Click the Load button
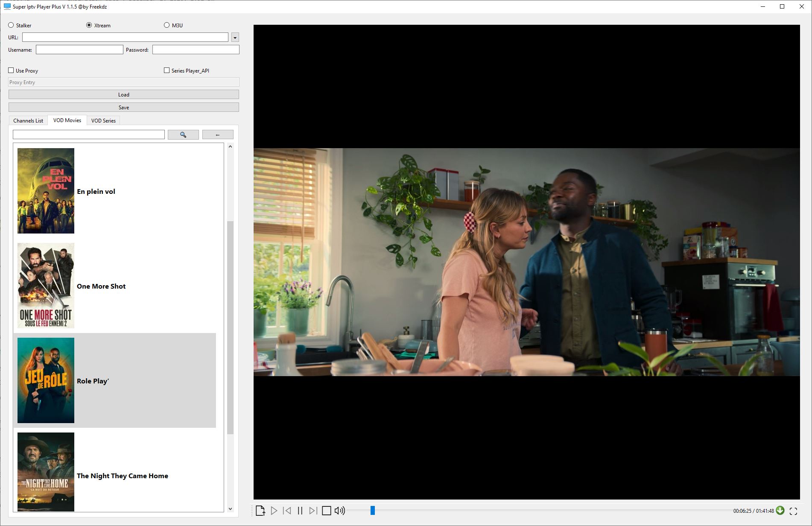The image size is (812, 526). point(124,94)
